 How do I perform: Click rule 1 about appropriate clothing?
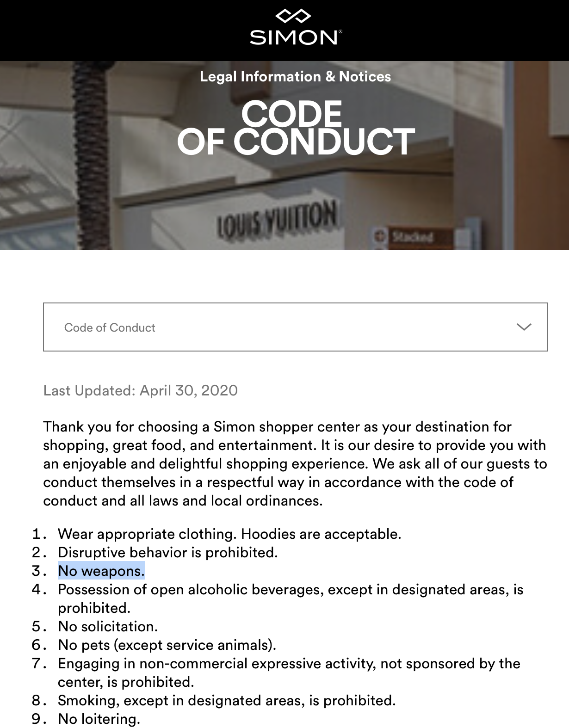[229, 534]
